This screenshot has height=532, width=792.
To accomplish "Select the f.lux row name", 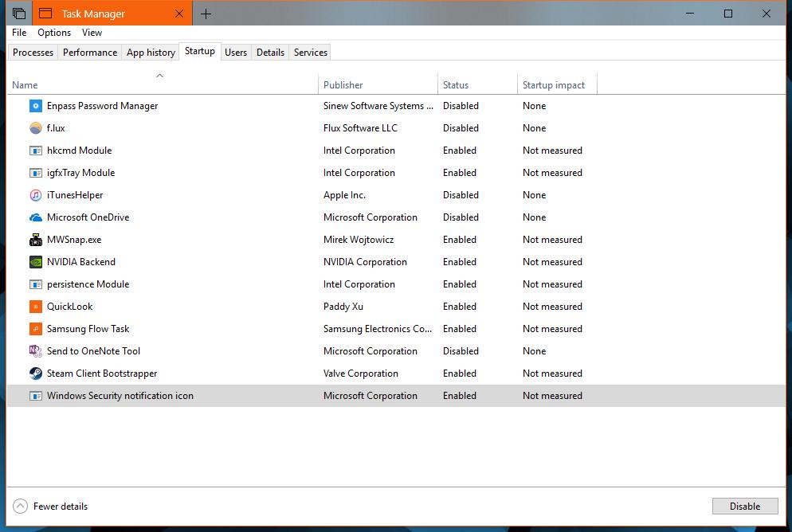I will point(56,128).
